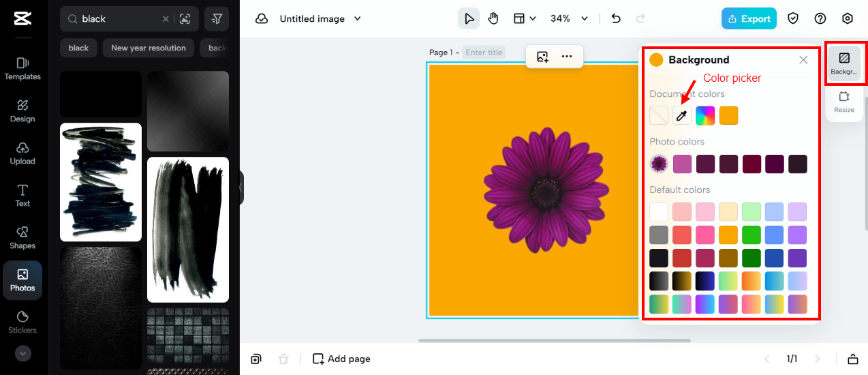The width and height of the screenshot is (868, 375).
Task: Open the Shapes panel in sidebar
Action: (22, 237)
